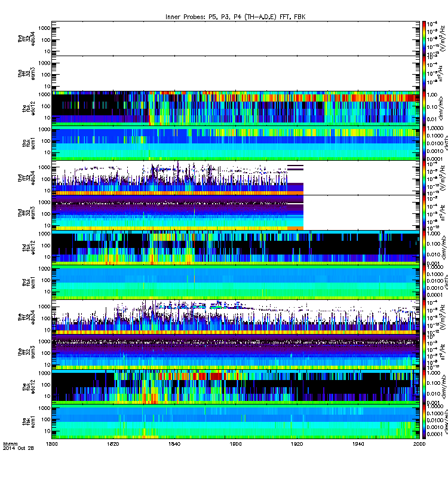Image resolution: width=448 pixels, height=478 pixels.
Task: Click the color bar beside the thd fff scm3 panel
Action: (x=424, y=213)
